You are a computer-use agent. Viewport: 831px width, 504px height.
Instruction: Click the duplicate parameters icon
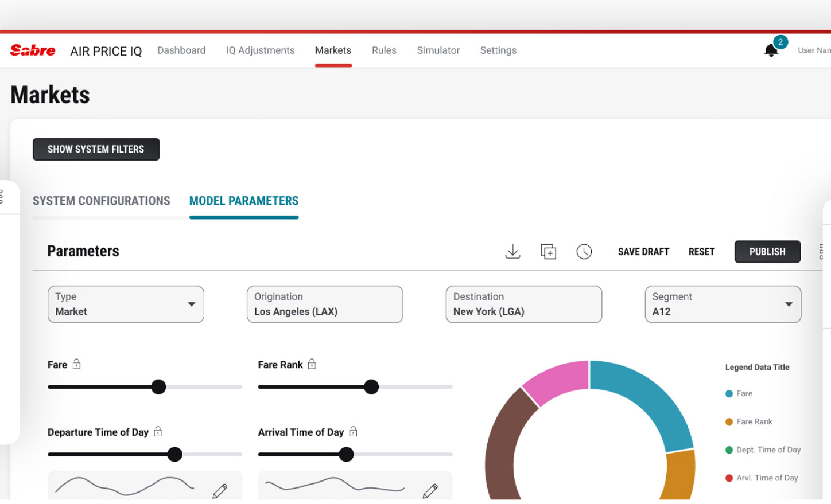(x=548, y=252)
